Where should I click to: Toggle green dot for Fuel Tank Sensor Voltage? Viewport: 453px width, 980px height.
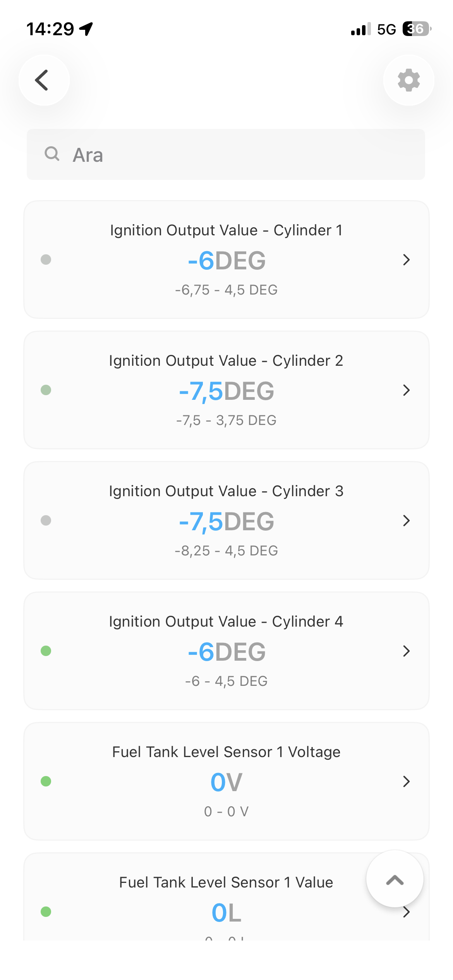[x=46, y=781]
